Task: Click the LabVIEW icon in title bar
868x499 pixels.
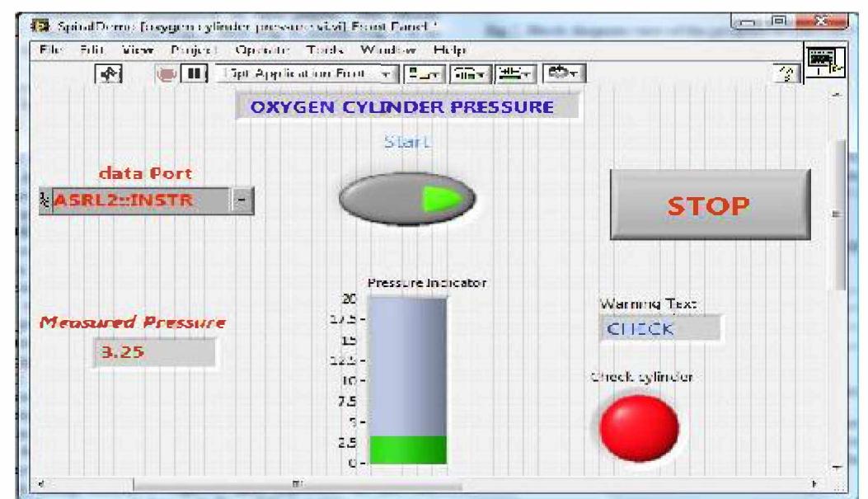Action: [x=40, y=26]
